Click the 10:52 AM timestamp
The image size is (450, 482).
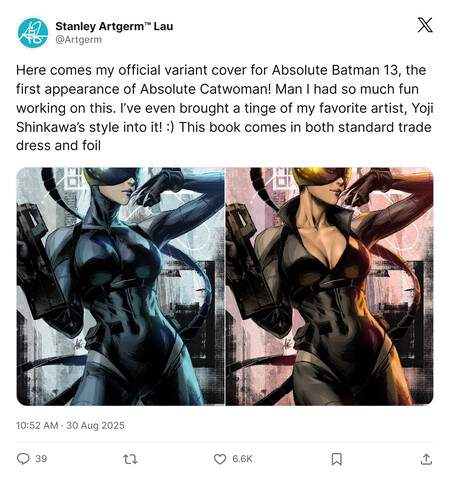pyautogui.click(x=37, y=426)
